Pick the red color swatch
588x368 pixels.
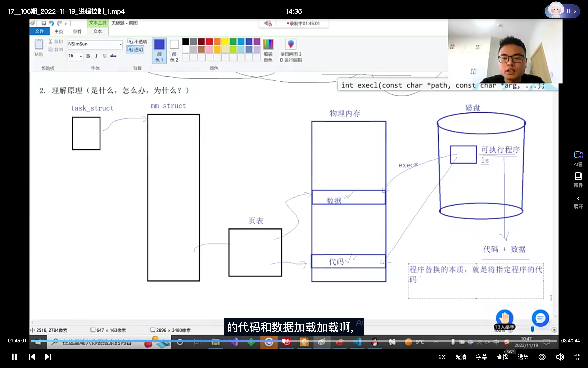point(209,41)
